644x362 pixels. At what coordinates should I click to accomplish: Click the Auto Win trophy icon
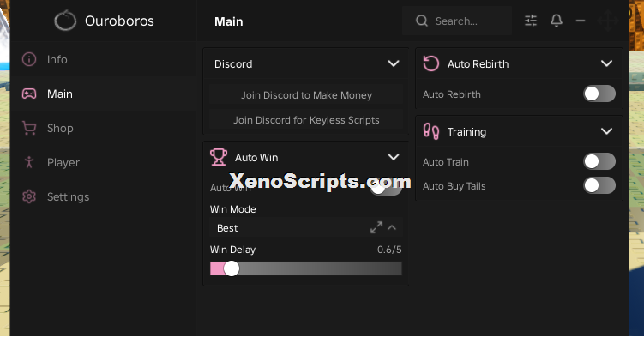coord(219,157)
